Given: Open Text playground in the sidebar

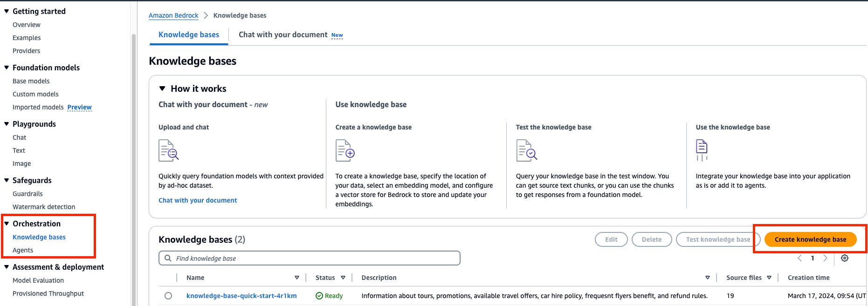Looking at the screenshot, I should click(x=19, y=150).
